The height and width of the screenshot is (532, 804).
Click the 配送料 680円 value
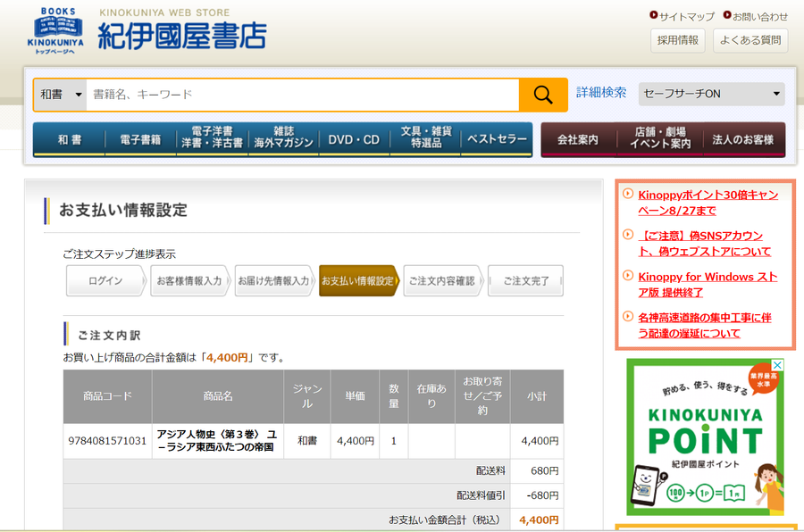(545, 470)
